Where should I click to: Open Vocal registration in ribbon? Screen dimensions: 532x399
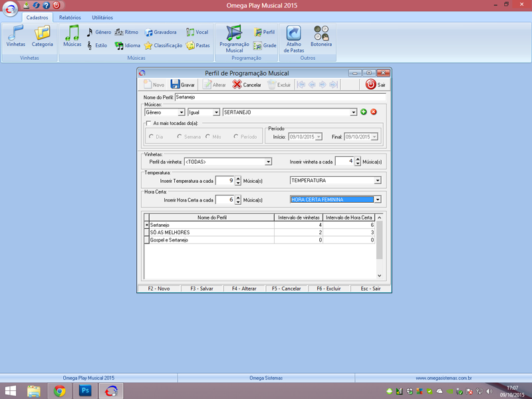pyautogui.click(x=197, y=32)
